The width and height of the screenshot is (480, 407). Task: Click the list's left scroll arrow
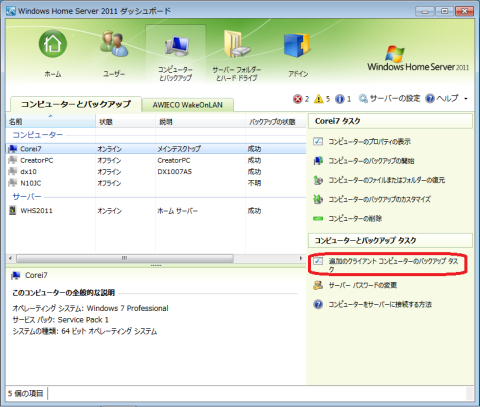coord(10,258)
